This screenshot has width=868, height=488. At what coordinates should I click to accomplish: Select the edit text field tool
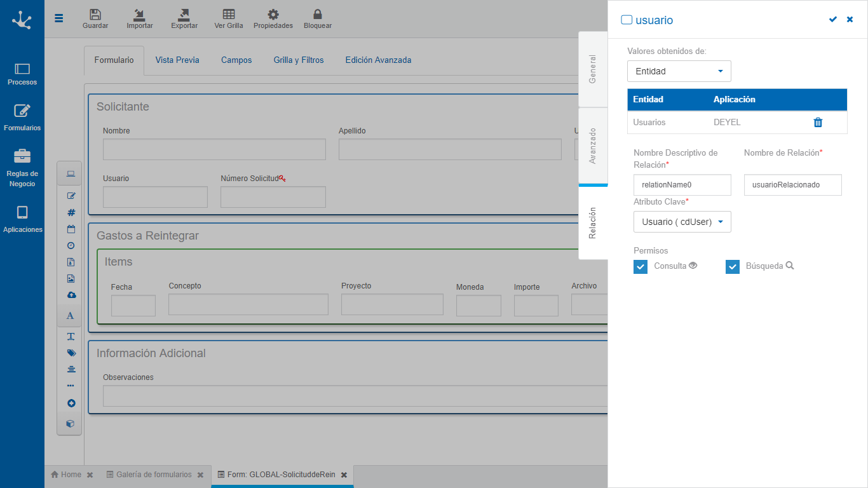click(71, 196)
